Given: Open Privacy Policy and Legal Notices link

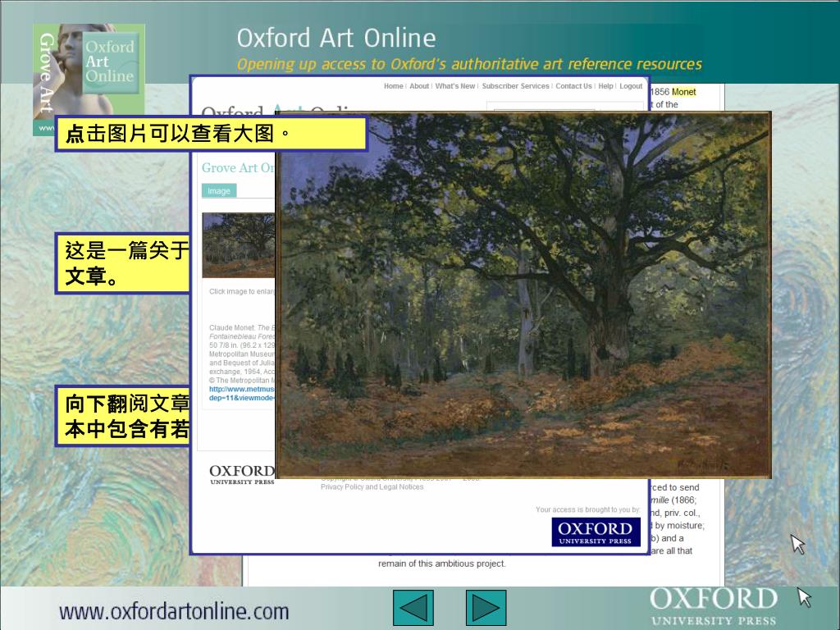Looking at the screenshot, I should pyautogui.click(x=372, y=487).
